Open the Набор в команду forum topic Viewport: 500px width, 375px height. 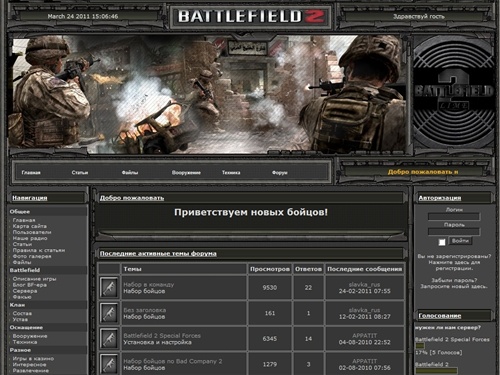click(149, 285)
